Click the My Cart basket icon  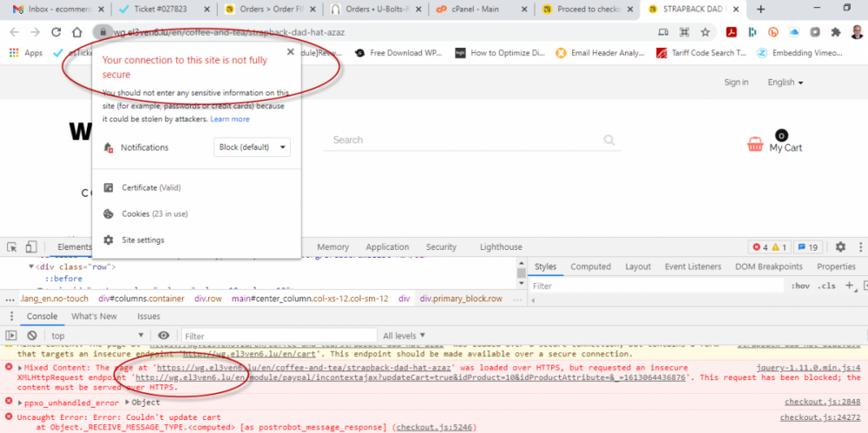tap(754, 145)
